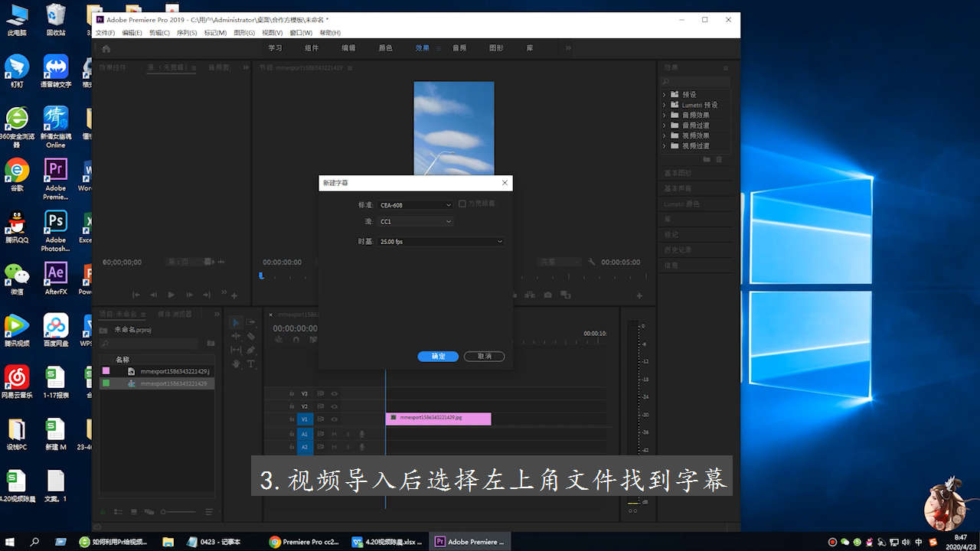The image size is (980, 551).
Task: Open source monitor button editor plus
Action: [234, 295]
